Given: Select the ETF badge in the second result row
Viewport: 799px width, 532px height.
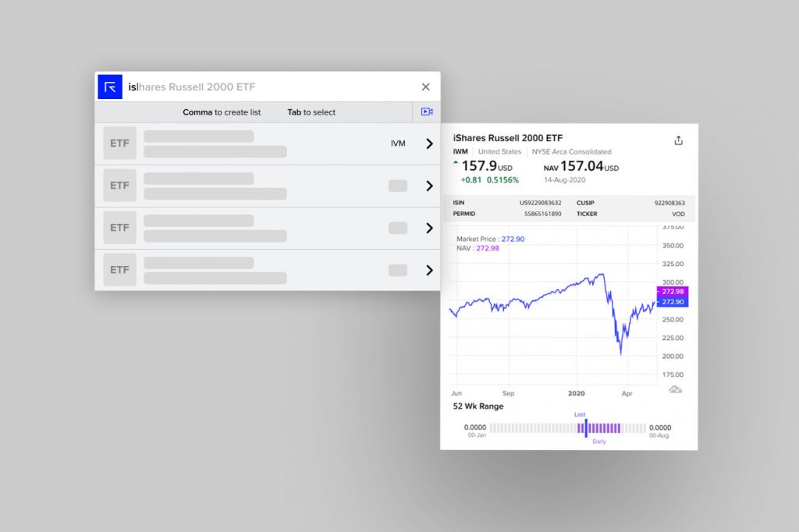Looking at the screenshot, I should [x=119, y=186].
